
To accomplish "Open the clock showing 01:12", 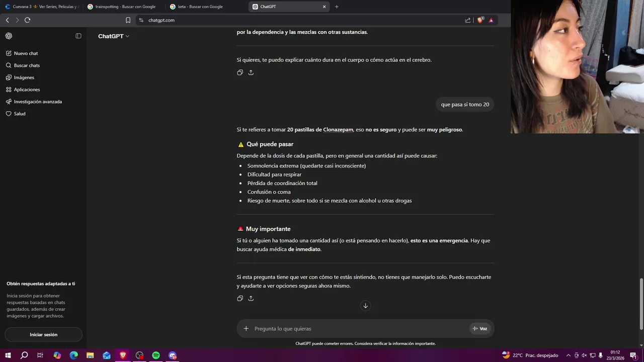I will [x=615, y=355].
